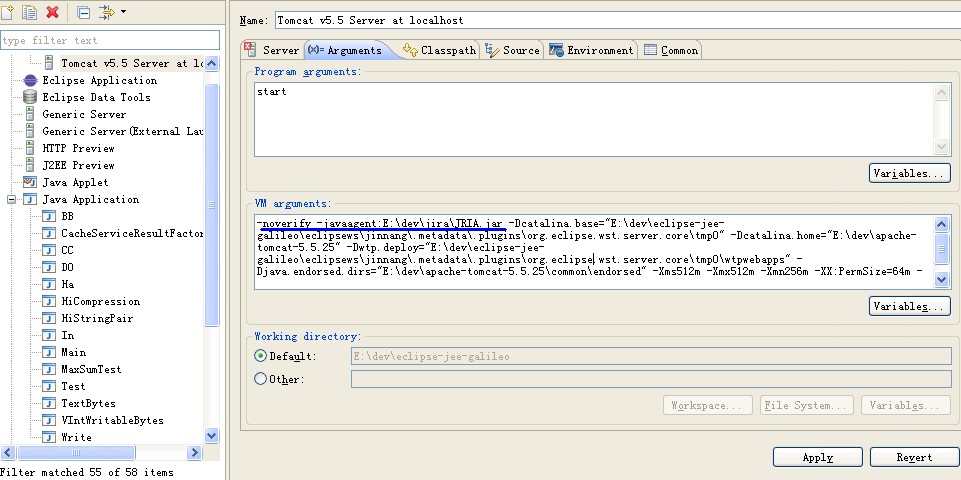The image size is (961, 480).
Task: Click Variables button under VM arguments
Action: 910,307
